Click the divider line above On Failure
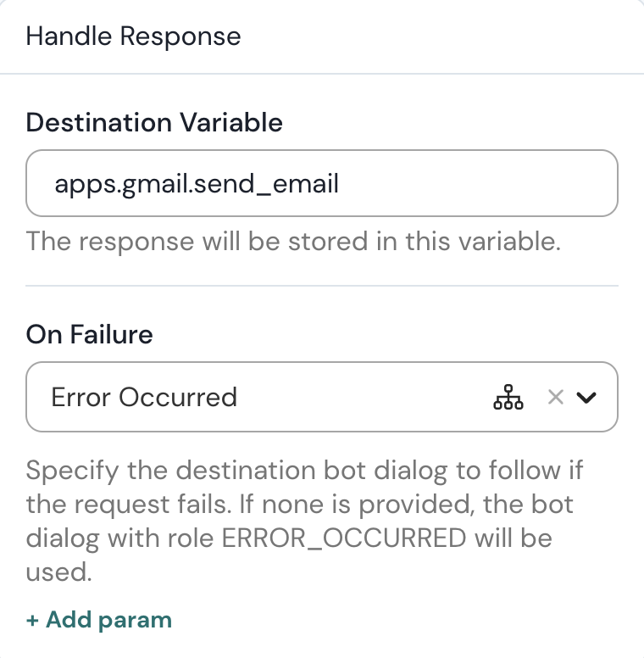Image resolution: width=644 pixels, height=658 pixels. [x=322, y=286]
